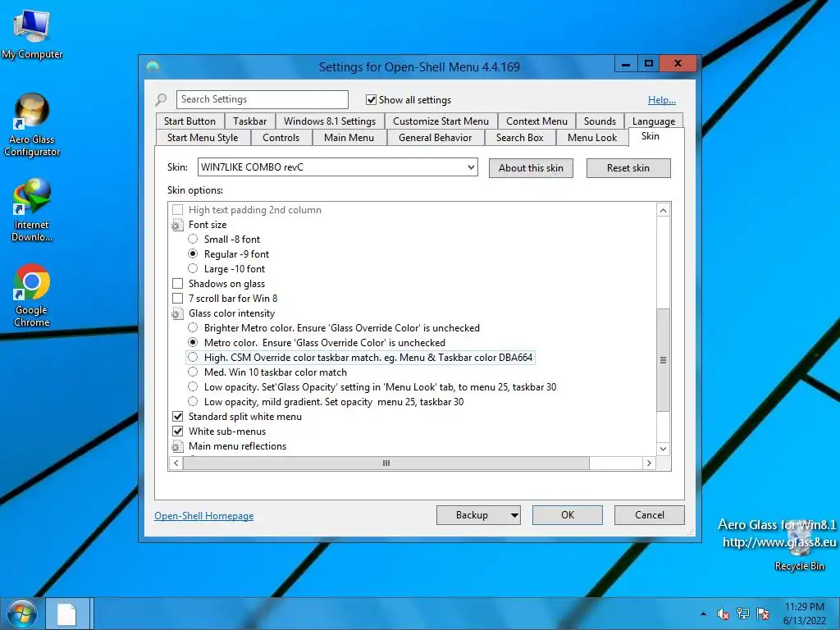Choose High CSM Override color taskbar match

pyautogui.click(x=193, y=358)
